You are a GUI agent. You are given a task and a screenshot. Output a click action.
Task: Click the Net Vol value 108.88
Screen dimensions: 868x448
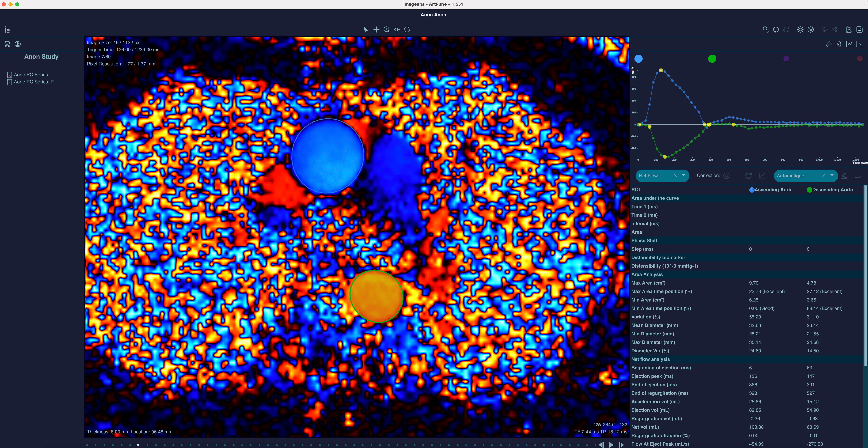click(x=756, y=427)
